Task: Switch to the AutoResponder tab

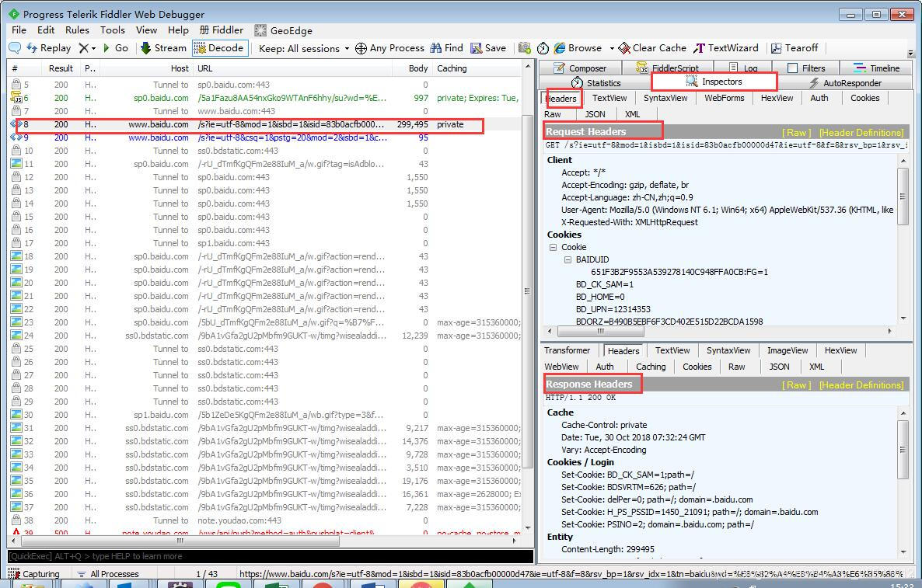Action: [845, 83]
